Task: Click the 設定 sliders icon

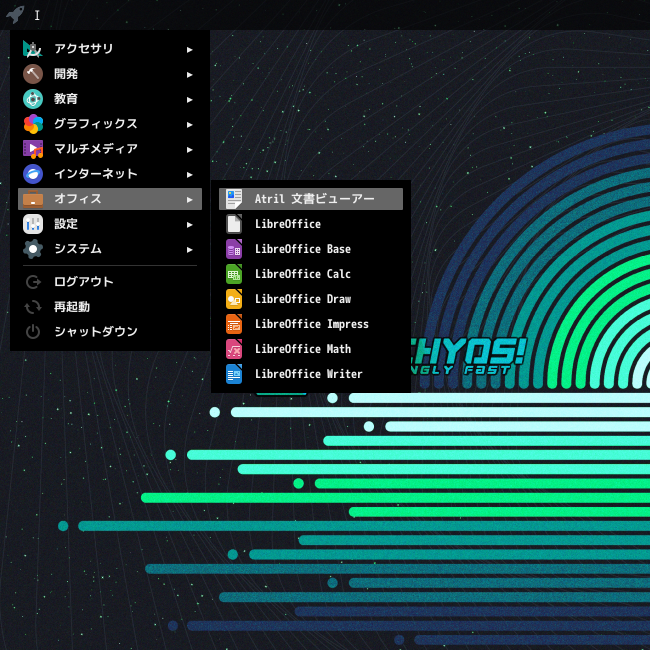Action: pyautogui.click(x=33, y=224)
